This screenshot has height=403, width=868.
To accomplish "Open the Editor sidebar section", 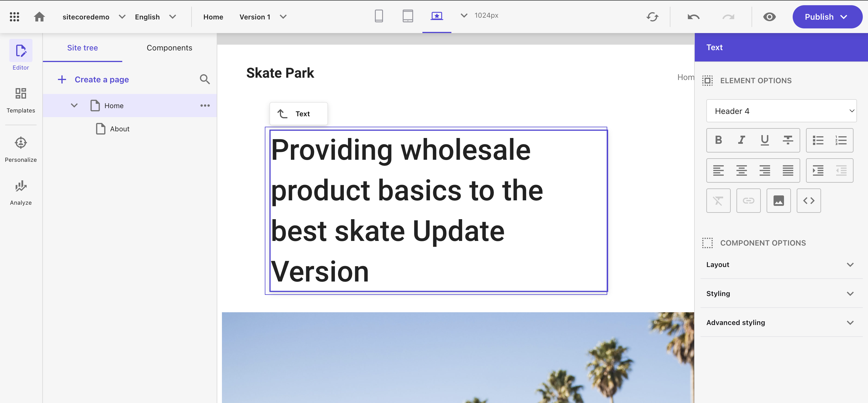I will [x=21, y=55].
